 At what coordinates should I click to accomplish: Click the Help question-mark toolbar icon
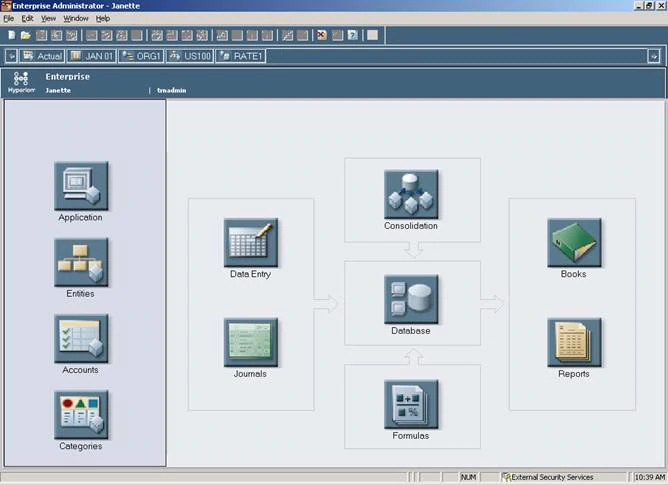click(x=352, y=35)
